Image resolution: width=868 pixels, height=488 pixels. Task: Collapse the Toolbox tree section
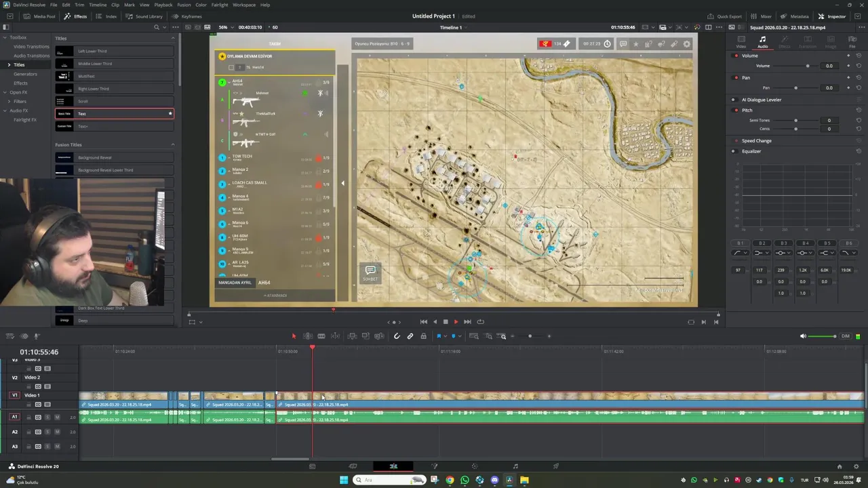[x=4, y=37]
